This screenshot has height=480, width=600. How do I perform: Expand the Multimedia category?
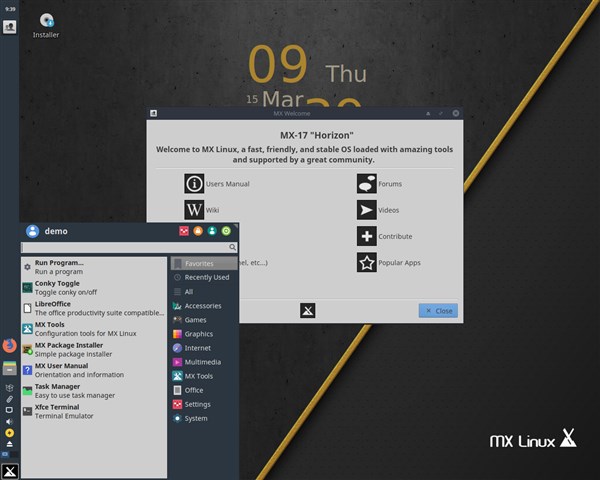tap(202, 362)
